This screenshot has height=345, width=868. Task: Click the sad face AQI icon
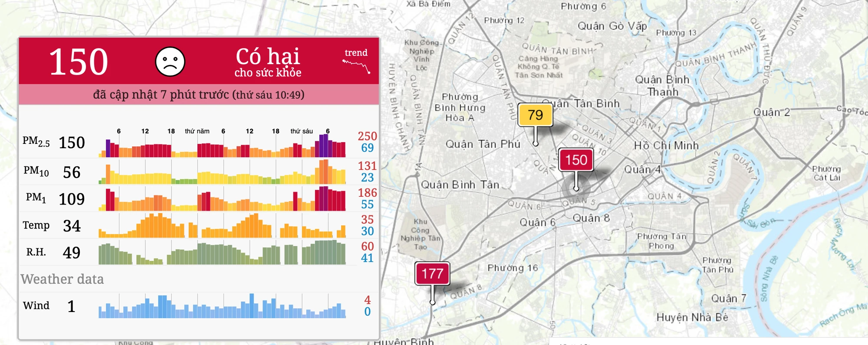coord(170,62)
